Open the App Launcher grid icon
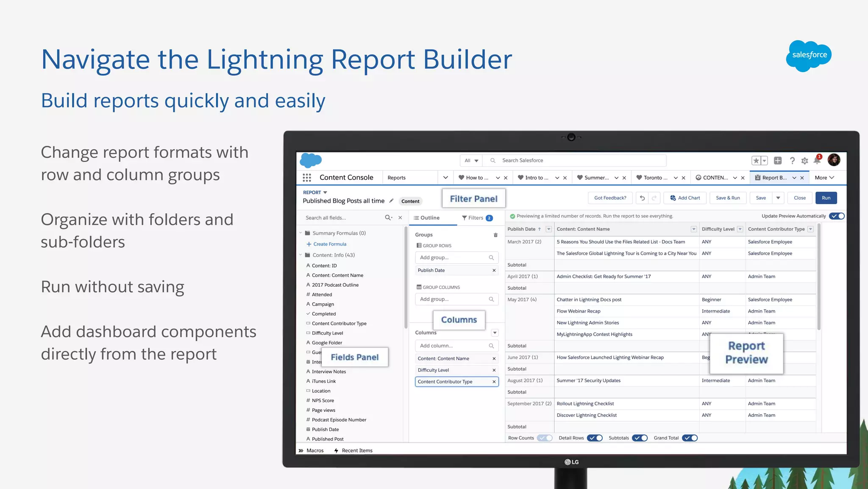868x489 pixels. (307, 178)
